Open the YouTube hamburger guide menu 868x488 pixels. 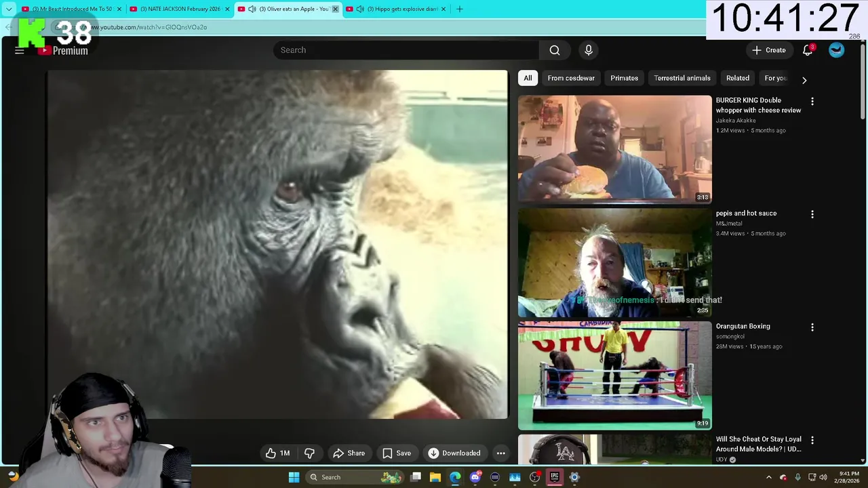(x=20, y=51)
